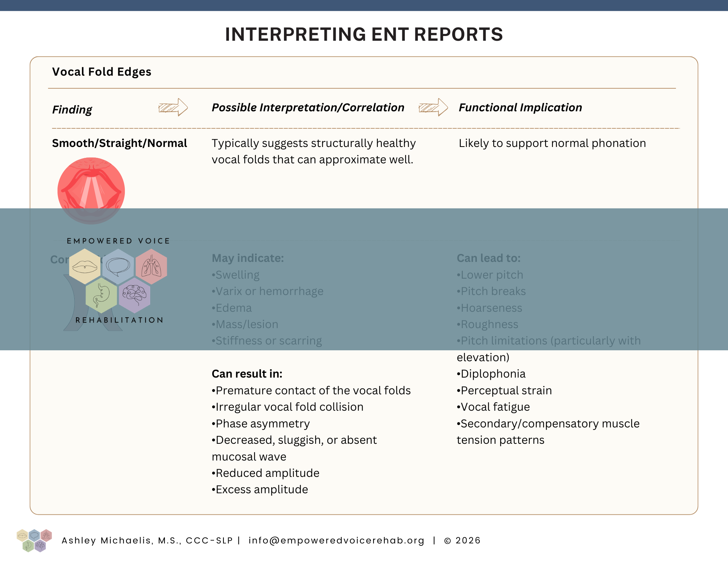Click the Can result in subheading
The image size is (728, 562).
(x=247, y=374)
